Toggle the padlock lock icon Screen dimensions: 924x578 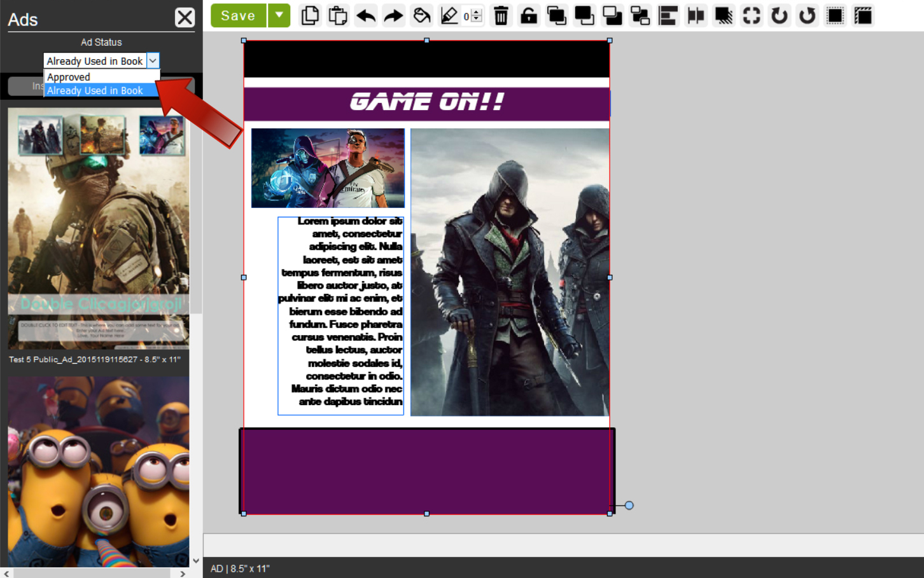point(528,15)
